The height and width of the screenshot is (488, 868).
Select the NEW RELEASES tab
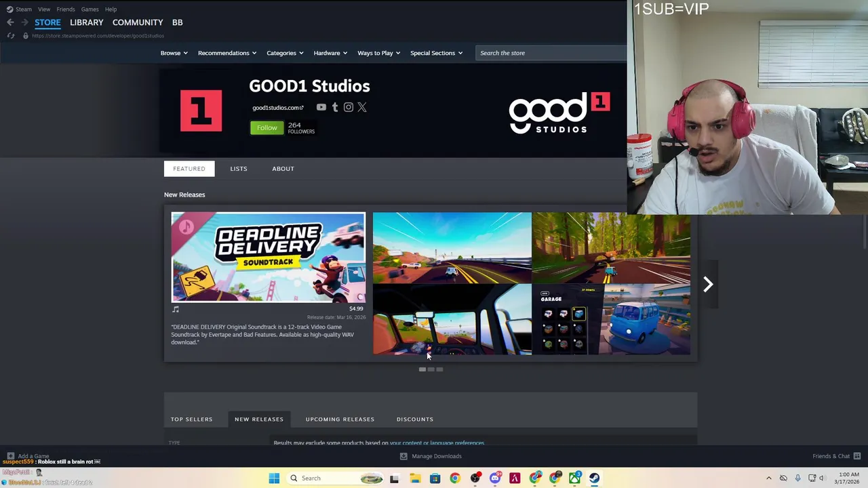coord(259,419)
